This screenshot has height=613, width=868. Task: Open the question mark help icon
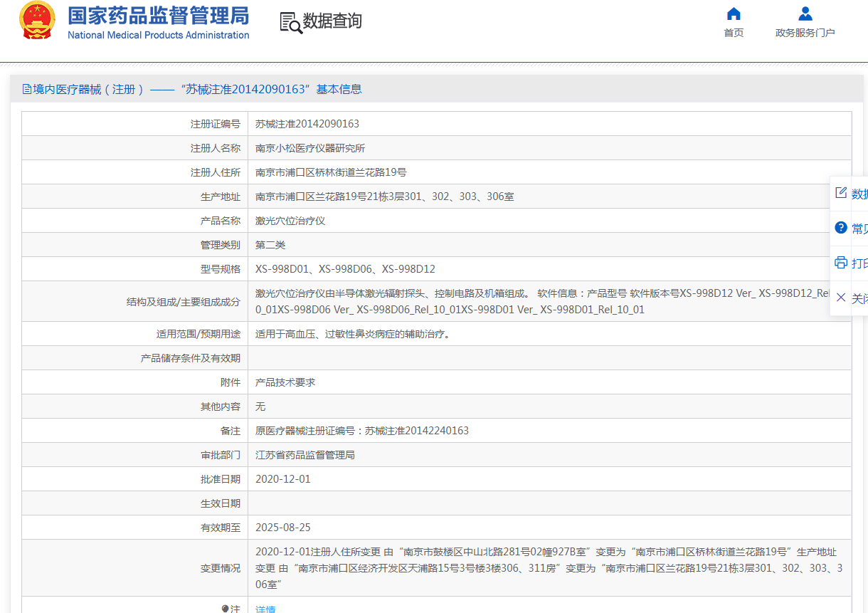point(840,228)
